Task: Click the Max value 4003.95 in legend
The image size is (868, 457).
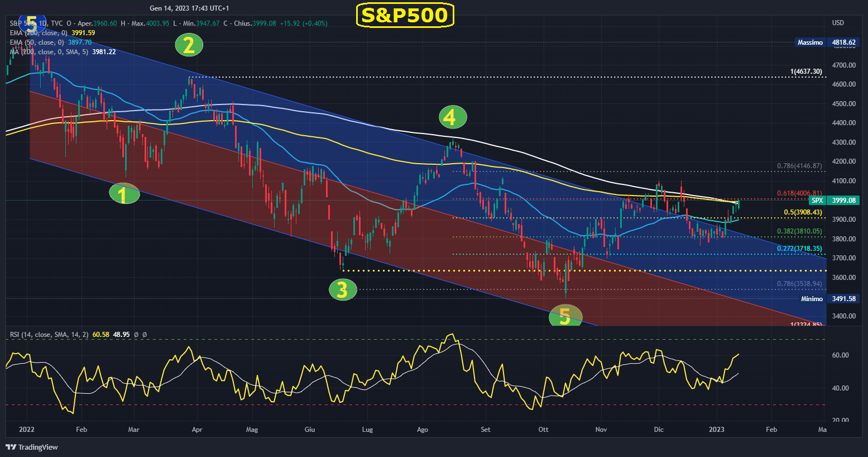Action: coord(157,23)
